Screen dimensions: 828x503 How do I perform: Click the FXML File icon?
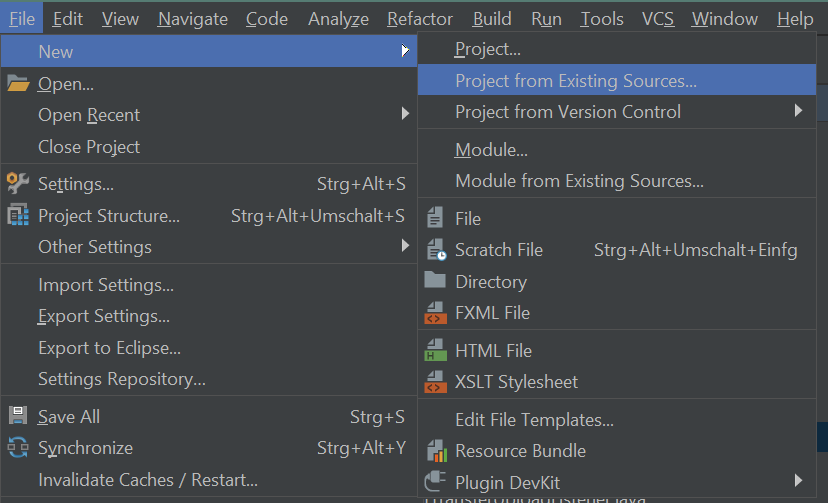tap(435, 313)
